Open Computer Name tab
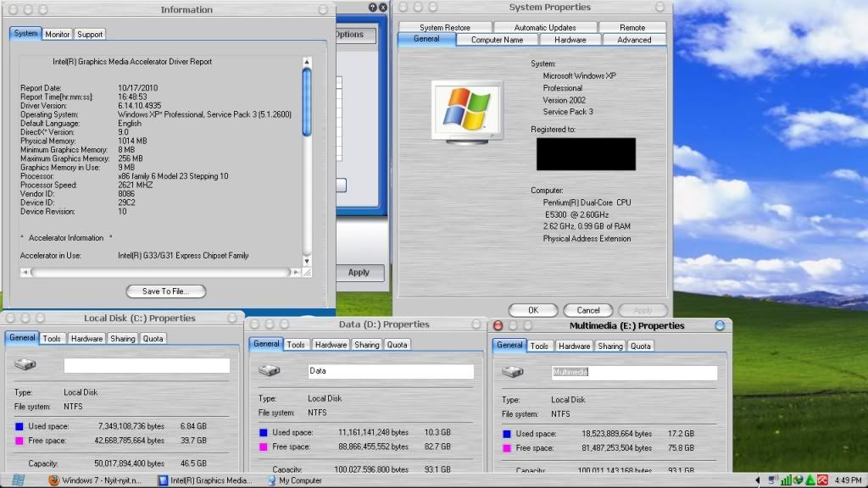This screenshot has width=868, height=488. pos(497,40)
